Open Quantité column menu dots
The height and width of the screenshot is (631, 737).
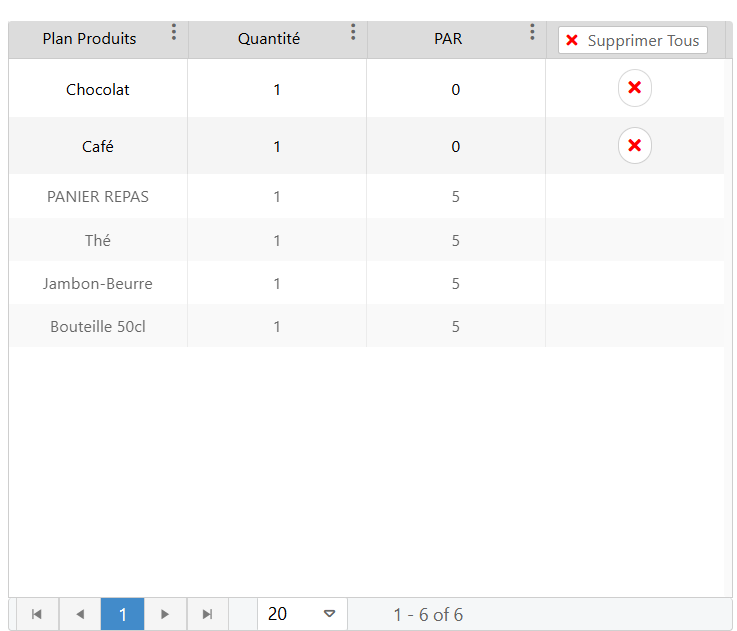click(353, 32)
